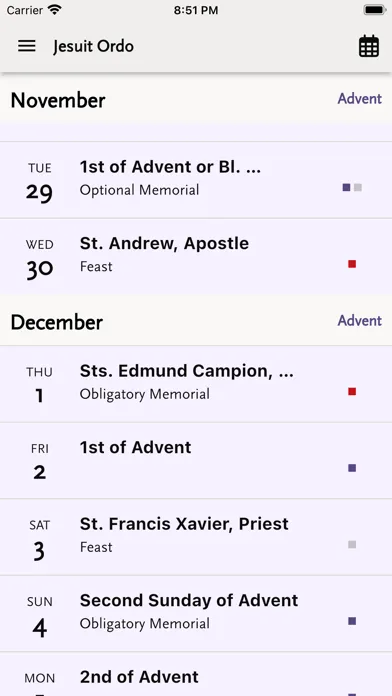Tap the Wi-Fi status icon
Image resolution: width=392 pixels, height=696 pixels.
tap(55, 10)
